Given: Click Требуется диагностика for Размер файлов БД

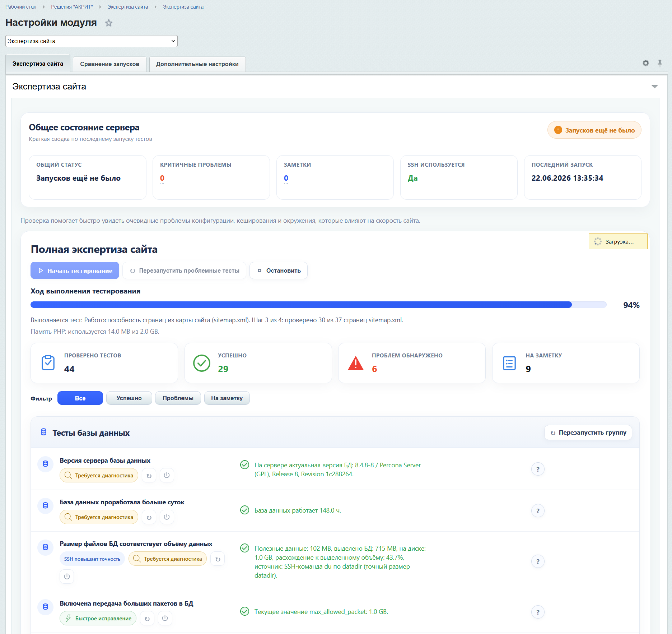Looking at the screenshot, I should click(x=168, y=559).
